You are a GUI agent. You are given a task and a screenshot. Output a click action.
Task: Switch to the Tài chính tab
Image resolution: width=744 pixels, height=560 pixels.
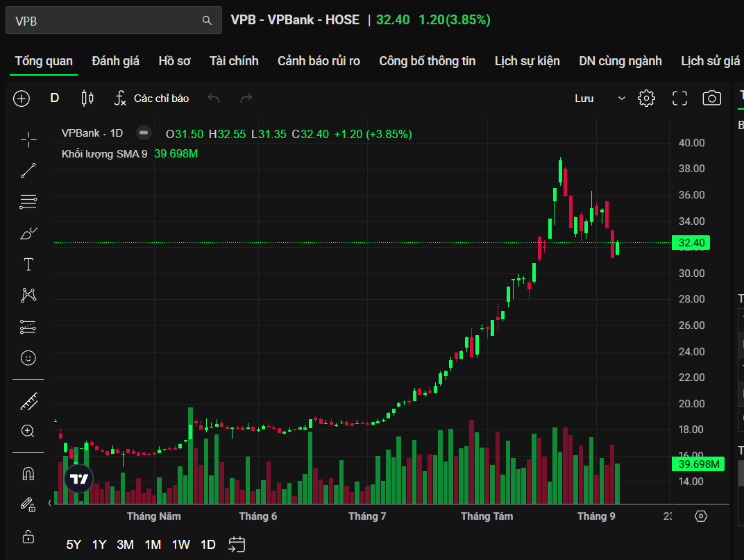point(234,61)
